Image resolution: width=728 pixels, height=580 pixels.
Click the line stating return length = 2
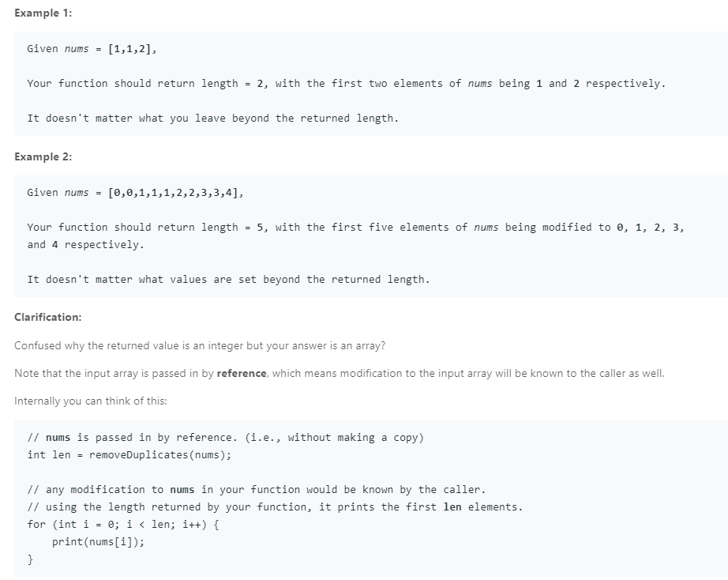tap(345, 84)
